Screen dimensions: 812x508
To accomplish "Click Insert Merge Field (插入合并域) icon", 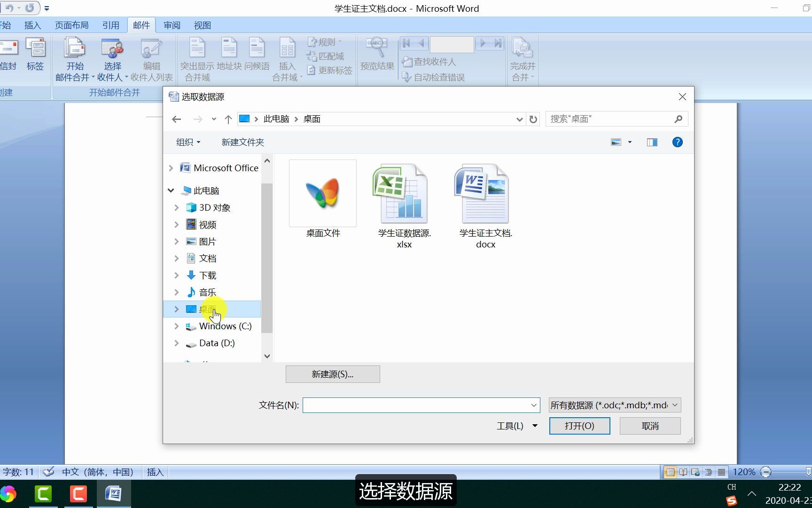I will click(287, 59).
